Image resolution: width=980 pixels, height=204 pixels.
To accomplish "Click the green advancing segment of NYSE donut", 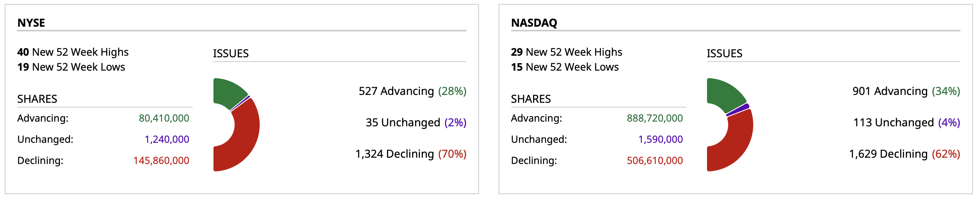I will (228, 93).
